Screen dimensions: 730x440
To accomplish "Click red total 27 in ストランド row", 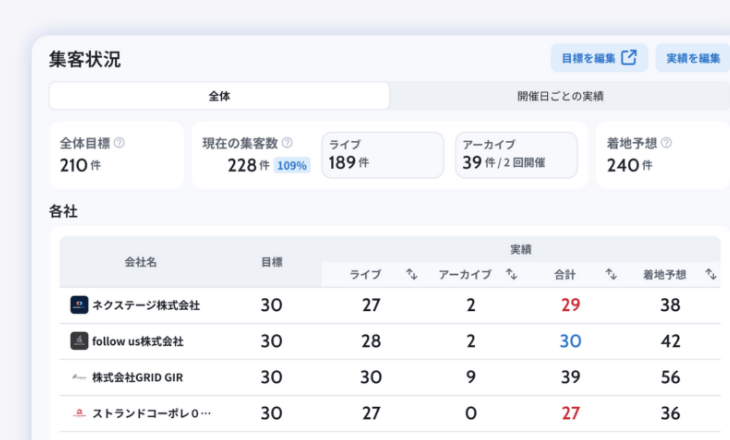I will (x=570, y=413).
